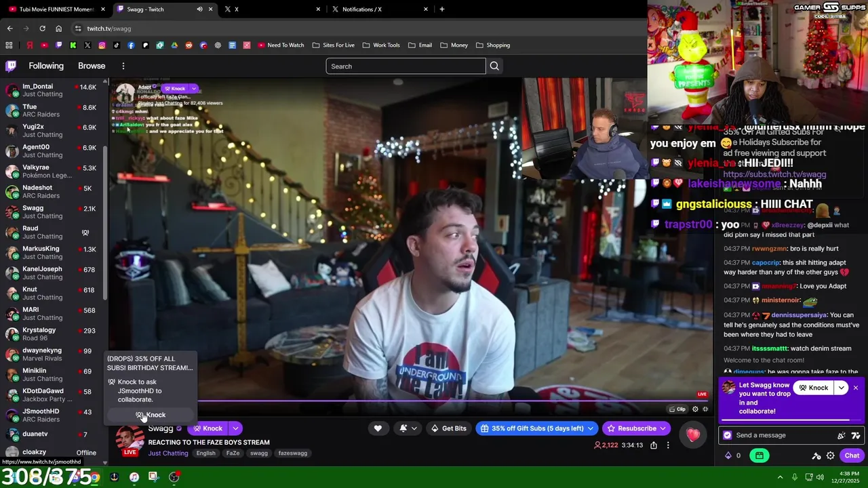868x488 pixels.
Task: Open the Sites For Live bookmark folder
Action: pos(333,45)
